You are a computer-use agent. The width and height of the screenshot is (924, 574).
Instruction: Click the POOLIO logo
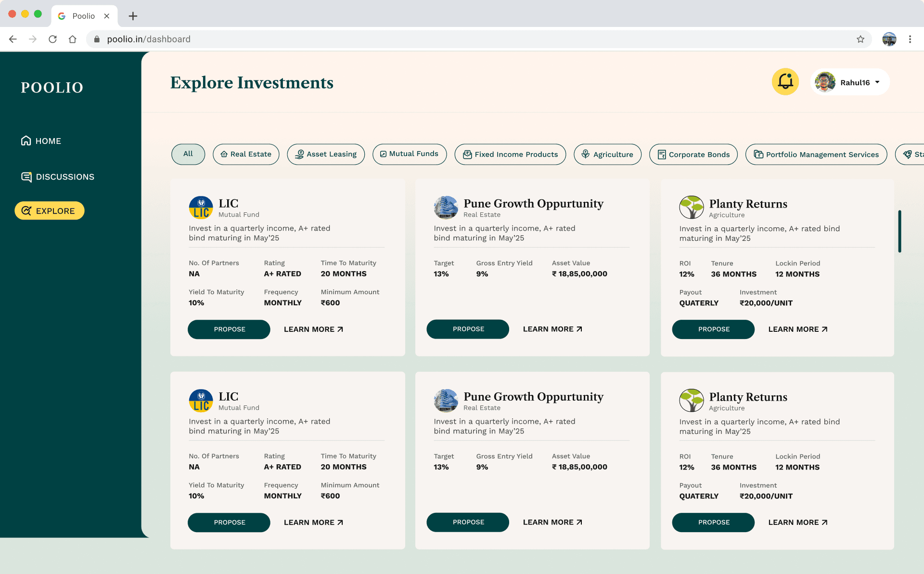[52, 88]
